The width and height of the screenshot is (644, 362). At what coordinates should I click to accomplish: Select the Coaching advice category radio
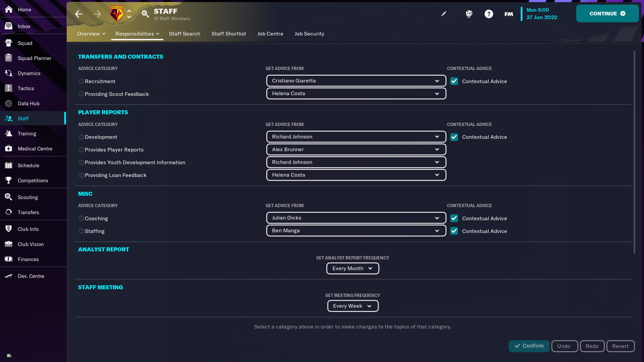81,219
